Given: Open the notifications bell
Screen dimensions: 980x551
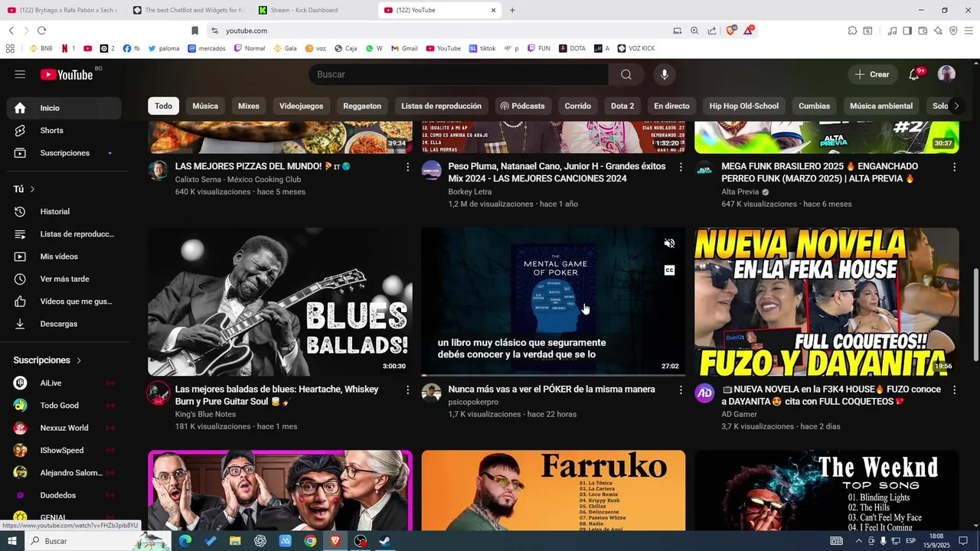Looking at the screenshot, I should pos(913,74).
